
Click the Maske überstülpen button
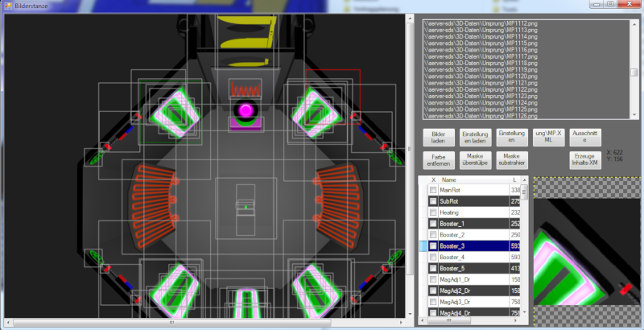point(474,159)
